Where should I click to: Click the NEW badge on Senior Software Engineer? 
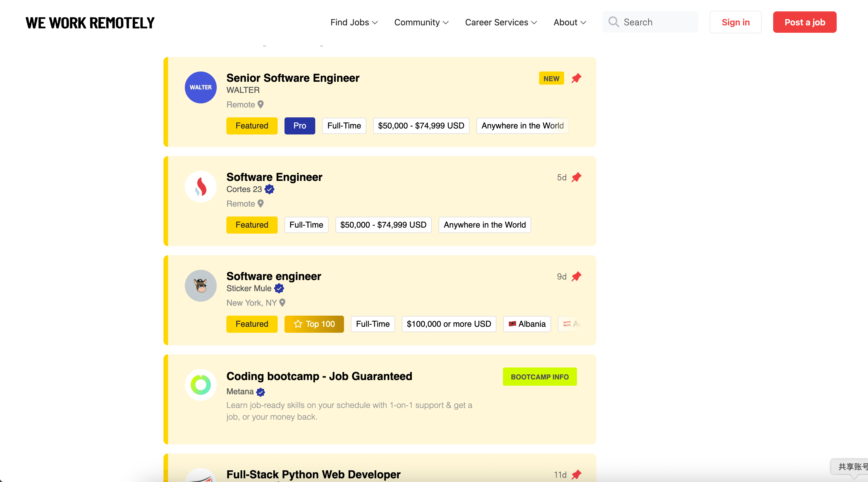(551, 78)
